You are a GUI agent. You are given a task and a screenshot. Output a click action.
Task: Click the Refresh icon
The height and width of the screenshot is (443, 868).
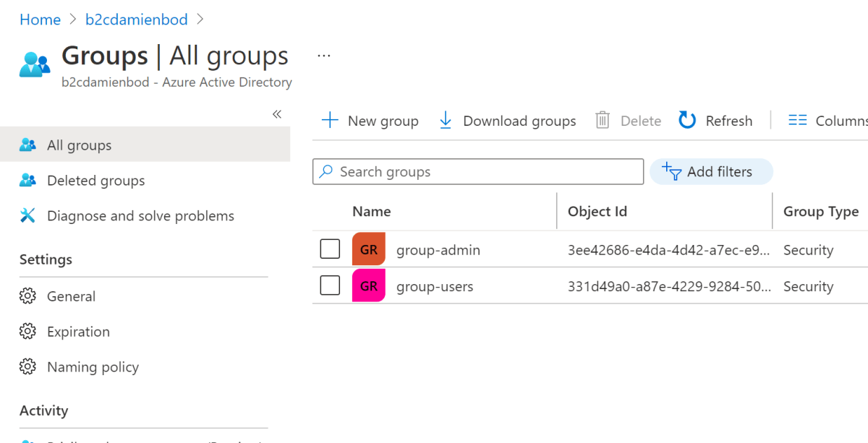point(686,120)
